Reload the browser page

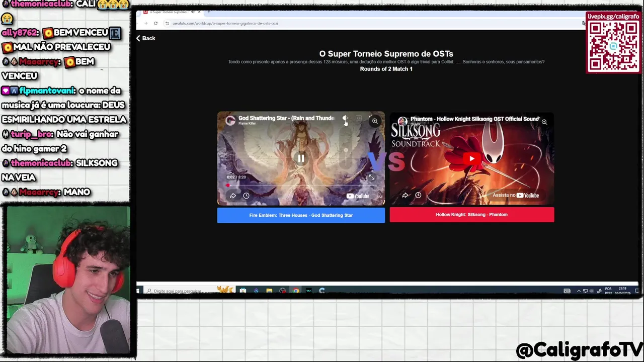click(x=155, y=23)
